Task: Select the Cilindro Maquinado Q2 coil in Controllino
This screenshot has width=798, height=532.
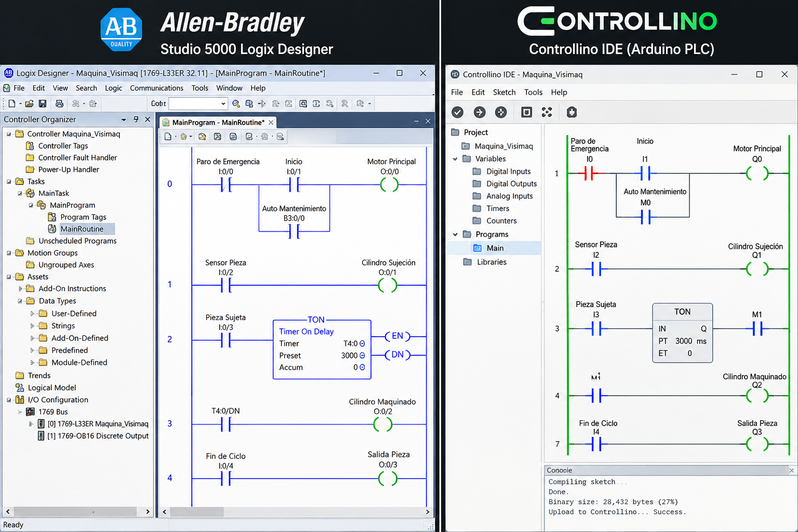Action: [x=757, y=396]
